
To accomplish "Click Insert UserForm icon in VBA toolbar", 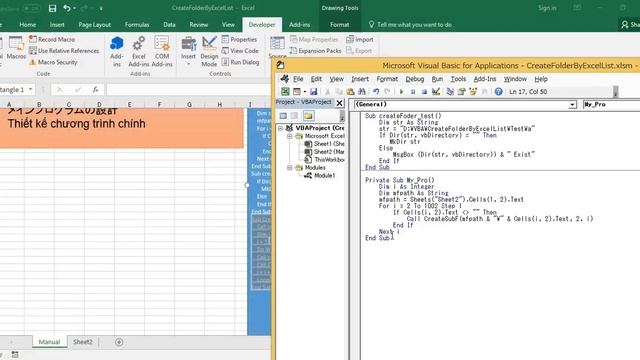I will pos(297,92).
